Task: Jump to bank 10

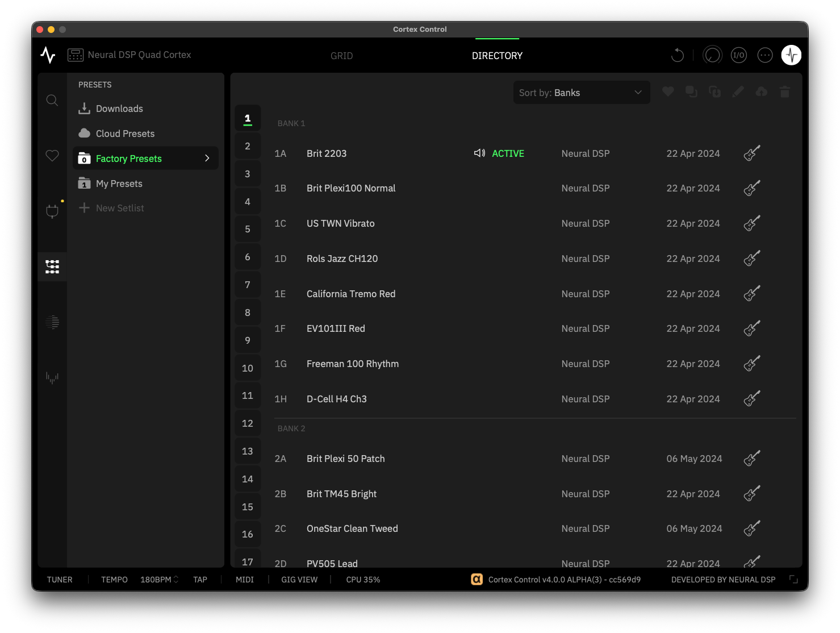Action: [248, 368]
